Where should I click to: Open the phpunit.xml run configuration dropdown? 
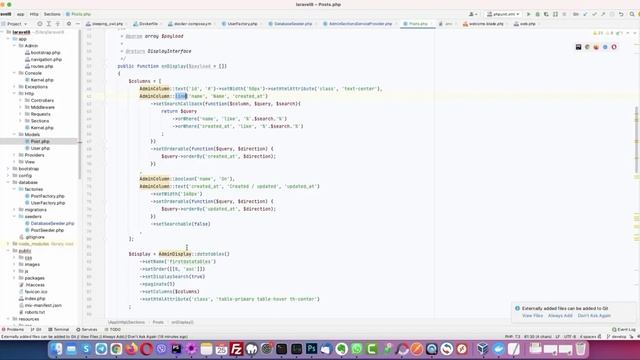point(503,14)
